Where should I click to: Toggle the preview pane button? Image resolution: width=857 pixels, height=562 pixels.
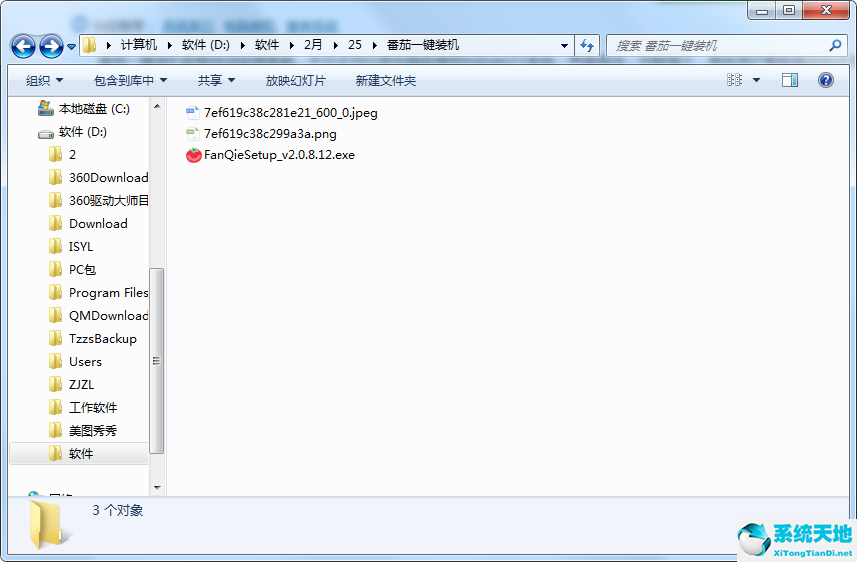(x=790, y=80)
